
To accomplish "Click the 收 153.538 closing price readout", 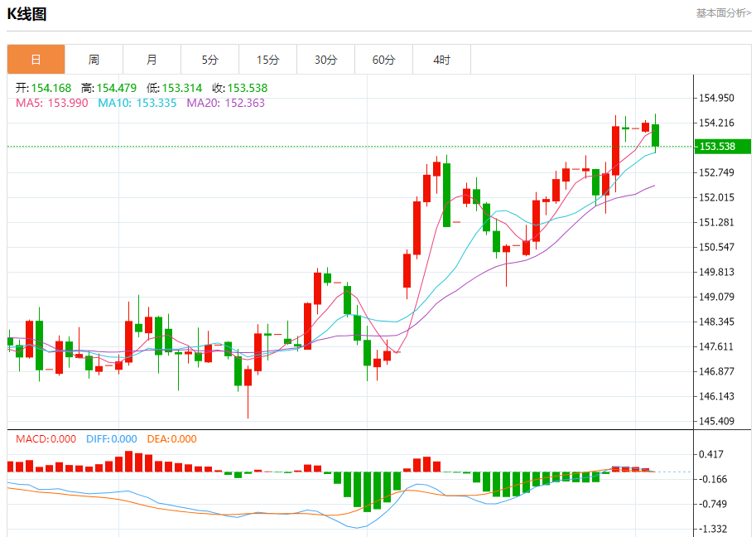I will [x=239, y=88].
